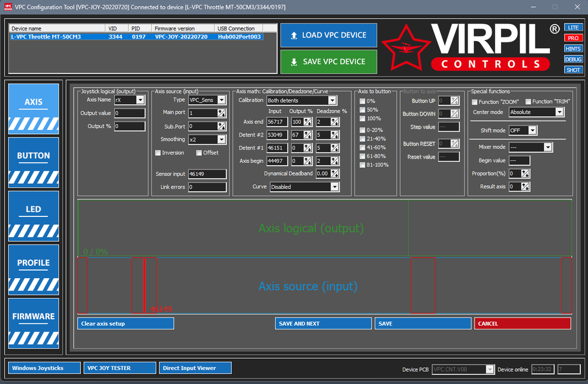Click the Result axis stepper icon
The height and width of the screenshot is (384, 588).
[x=525, y=187]
